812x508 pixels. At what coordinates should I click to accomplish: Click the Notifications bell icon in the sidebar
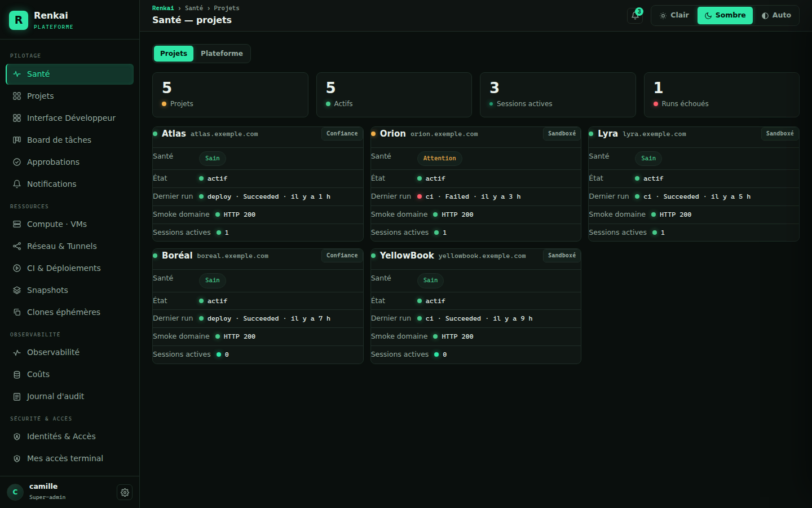(x=17, y=184)
